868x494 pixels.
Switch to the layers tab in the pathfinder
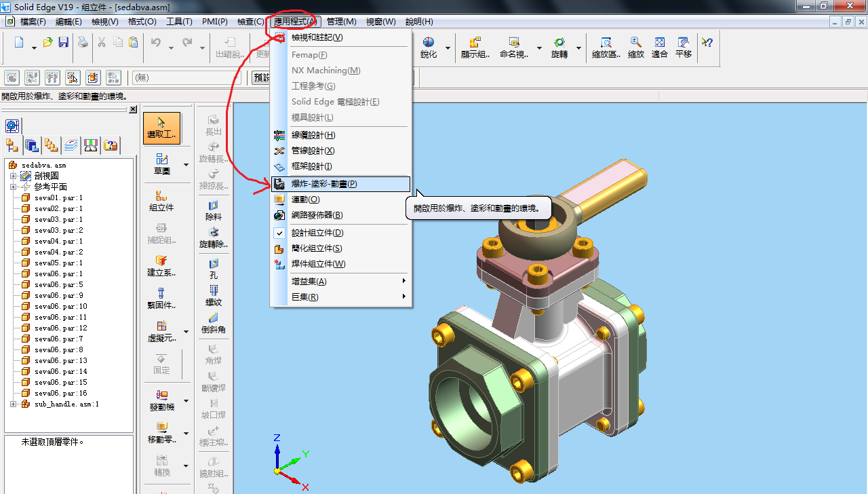coord(71,145)
